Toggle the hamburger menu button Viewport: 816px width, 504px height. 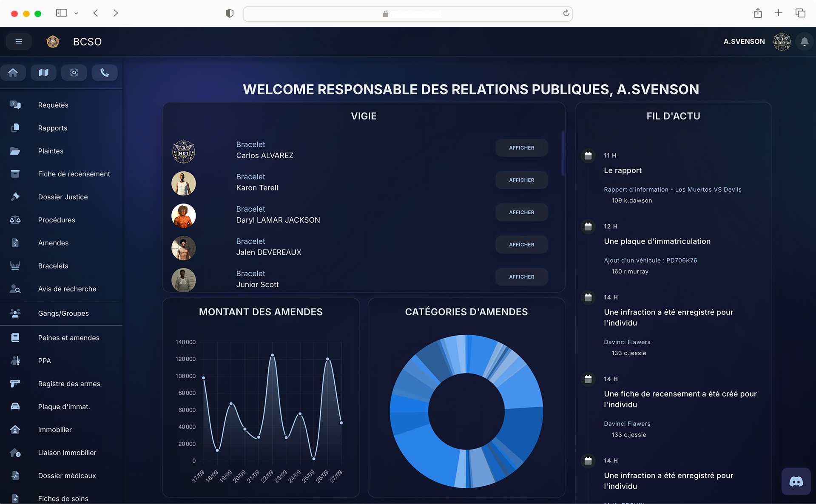click(19, 42)
